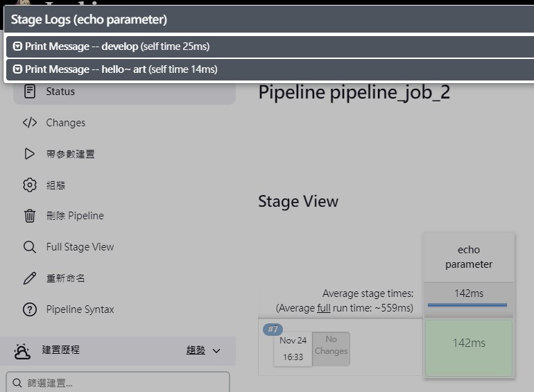Click the No Changes box for build #7
The width and height of the screenshot is (534, 392).
click(x=331, y=349)
